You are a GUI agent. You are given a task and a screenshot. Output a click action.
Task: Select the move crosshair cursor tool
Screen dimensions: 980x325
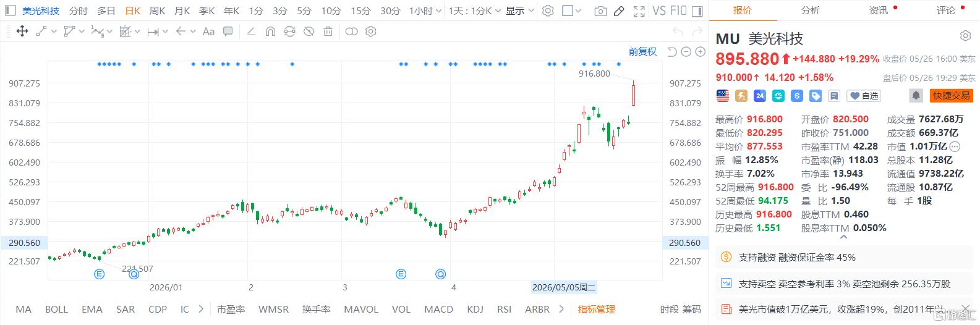click(x=22, y=32)
